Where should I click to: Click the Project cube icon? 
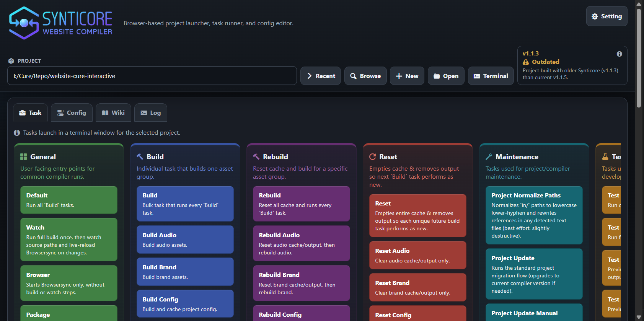tap(11, 61)
